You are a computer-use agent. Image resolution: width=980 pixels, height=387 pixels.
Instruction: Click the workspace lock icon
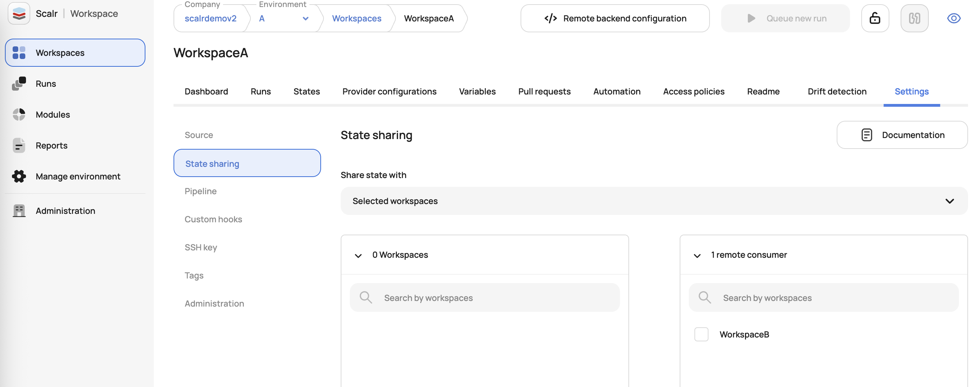tap(875, 18)
